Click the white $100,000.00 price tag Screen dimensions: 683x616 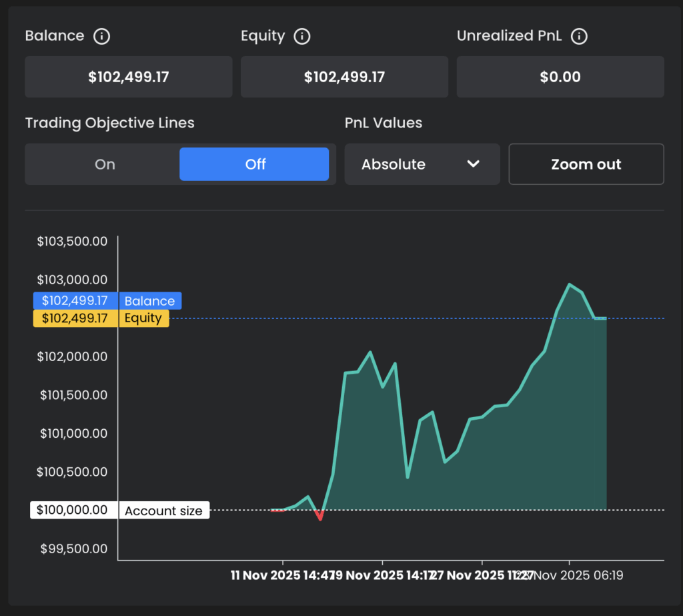click(x=72, y=511)
